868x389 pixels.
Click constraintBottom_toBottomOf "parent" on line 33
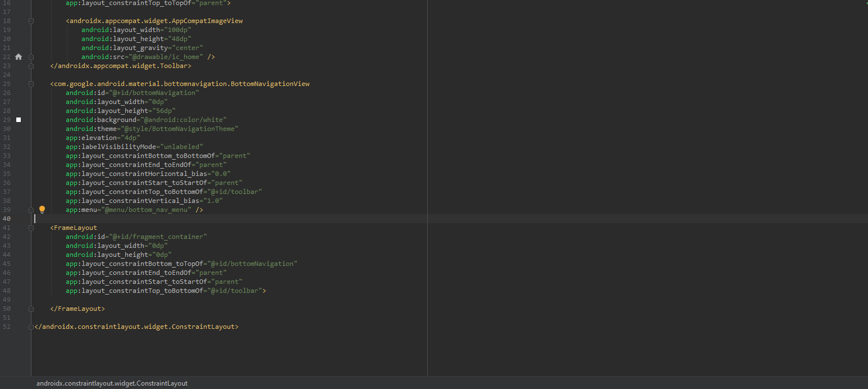235,156
